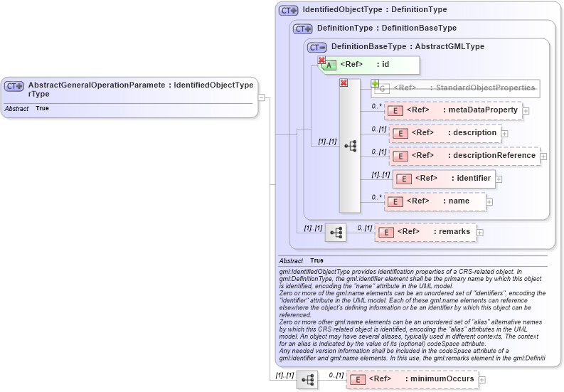Expand the descriptionReference element
The width and height of the screenshot is (564, 392).
(x=544, y=157)
